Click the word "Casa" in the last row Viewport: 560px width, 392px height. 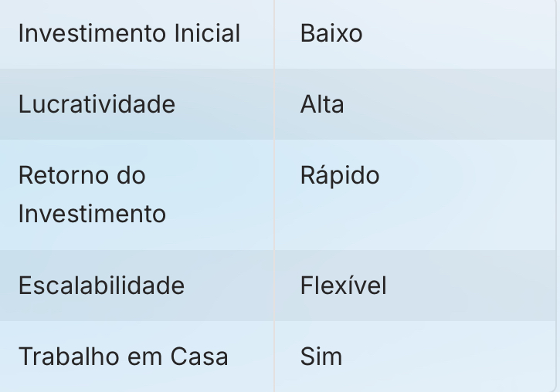pos(199,357)
